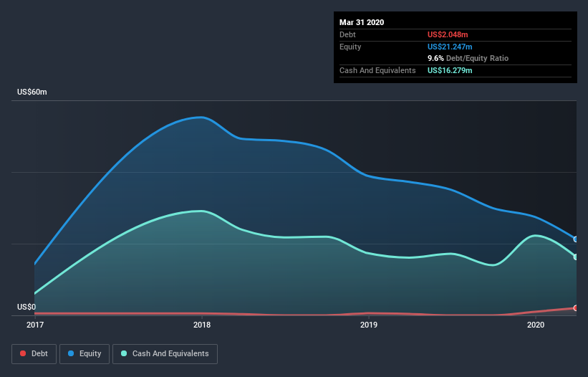Click Cash And Equivalents label in tooltip

point(377,70)
